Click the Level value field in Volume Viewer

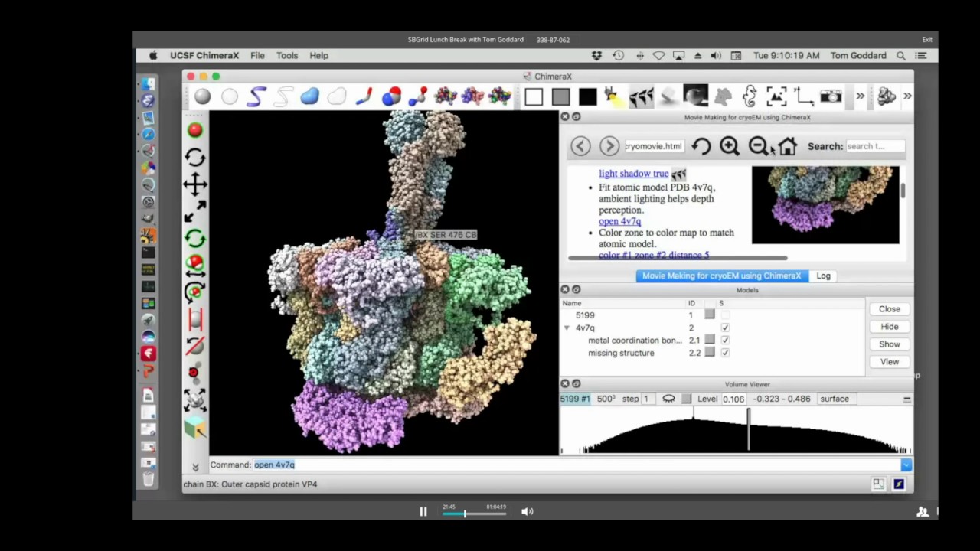coord(733,399)
